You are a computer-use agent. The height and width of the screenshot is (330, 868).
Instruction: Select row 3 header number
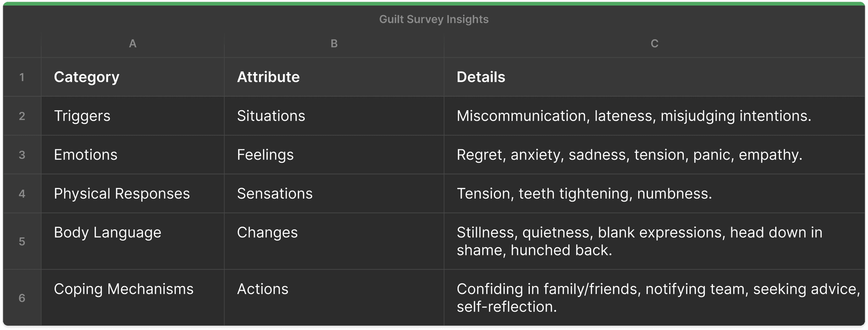pos(22,155)
